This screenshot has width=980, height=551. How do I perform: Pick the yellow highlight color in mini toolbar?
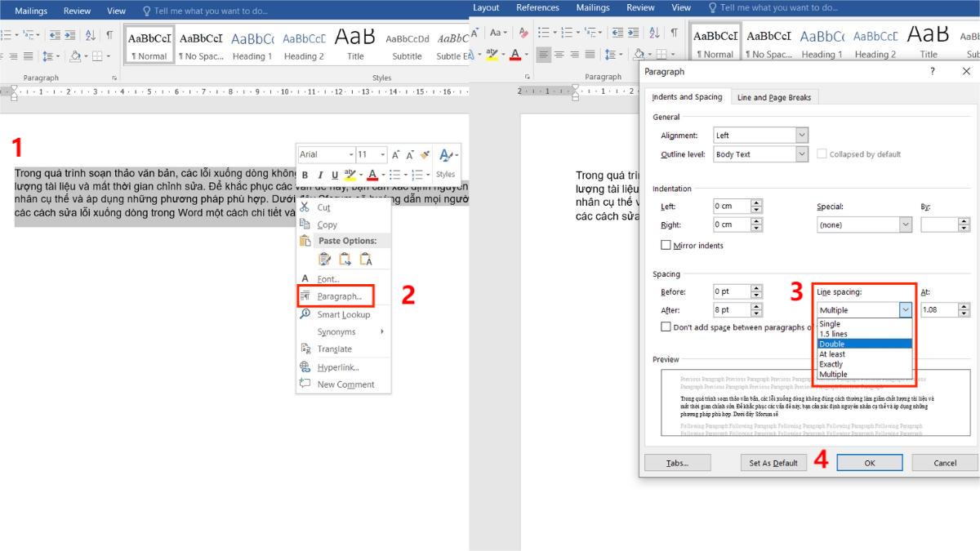[x=350, y=175]
